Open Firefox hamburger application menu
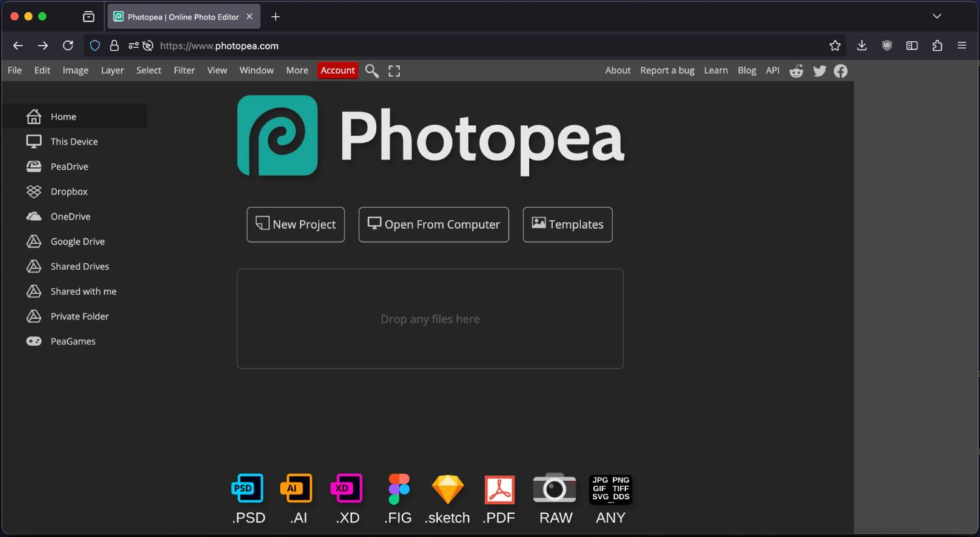The image size is (980, 537). [x=962, y=46]
